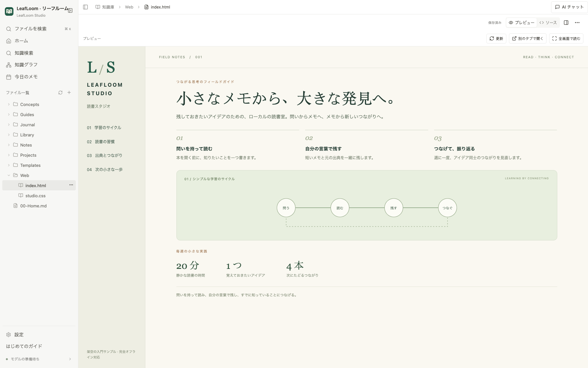
Task: Click 全画面で読む button
Action: (x=566, y=39)
